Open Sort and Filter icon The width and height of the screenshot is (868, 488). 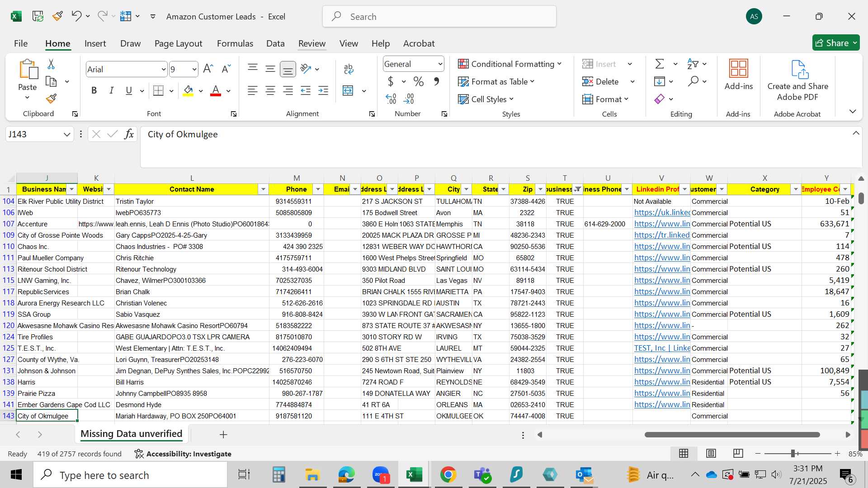pyautogui.click(x=693, y=64)
